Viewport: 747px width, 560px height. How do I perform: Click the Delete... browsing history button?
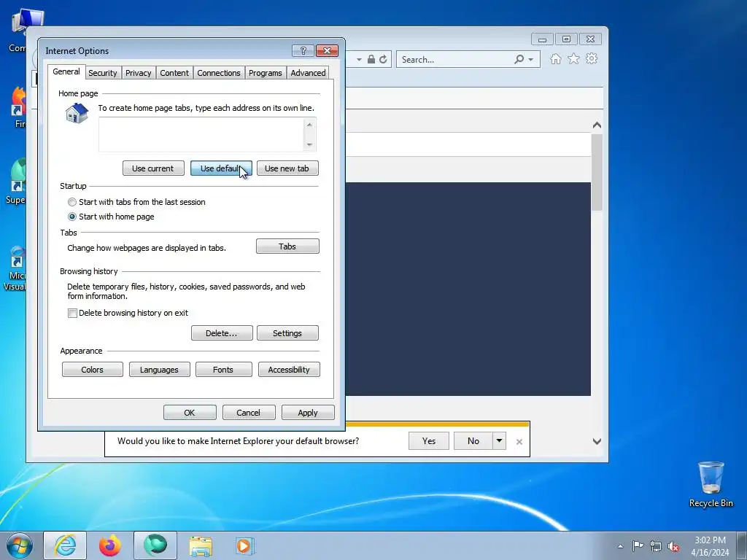[222, 333]
